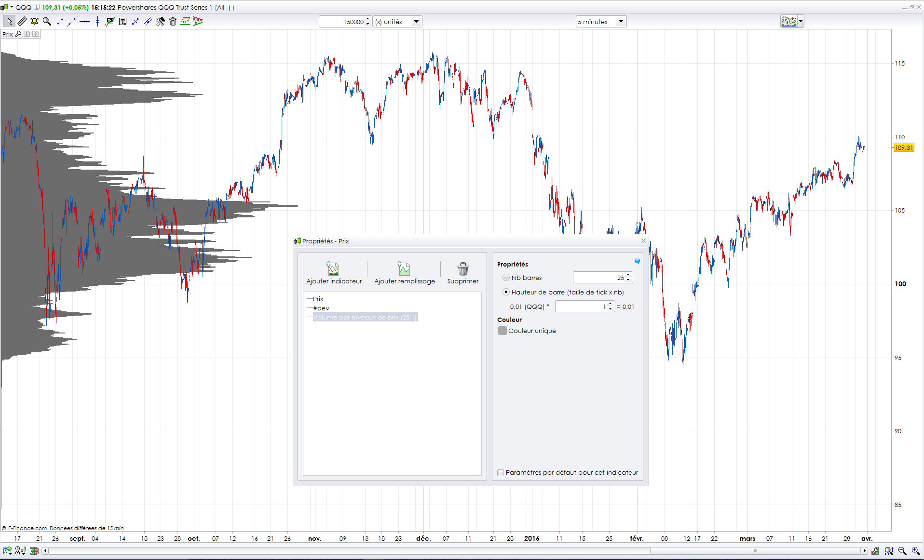Open the chart template icon at top right

[789, 21]
